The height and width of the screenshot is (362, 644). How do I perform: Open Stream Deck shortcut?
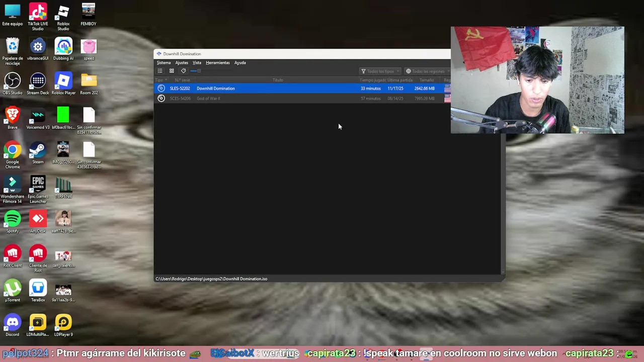point(38,84)
